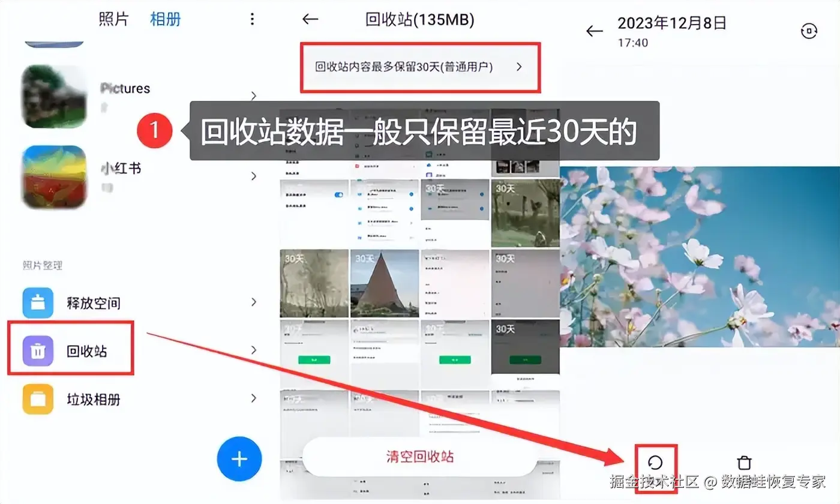The height and width of the screenshot is (504, 840).
Task: Open 回收站内容最多保留30天 notice
Action: (419, 67)
